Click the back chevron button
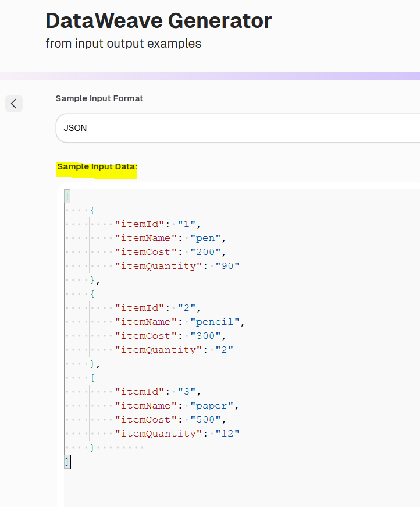 [14, 104]
